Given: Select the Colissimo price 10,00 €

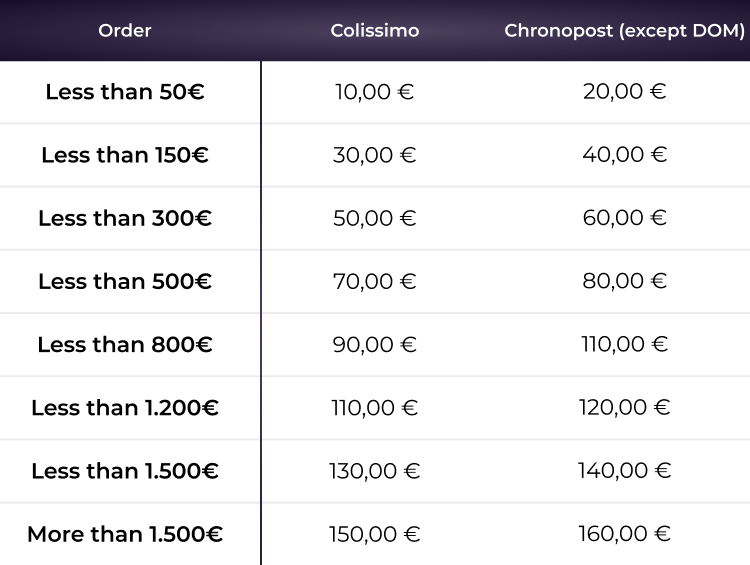Looking at the screenshot, I should coord(375,92).
